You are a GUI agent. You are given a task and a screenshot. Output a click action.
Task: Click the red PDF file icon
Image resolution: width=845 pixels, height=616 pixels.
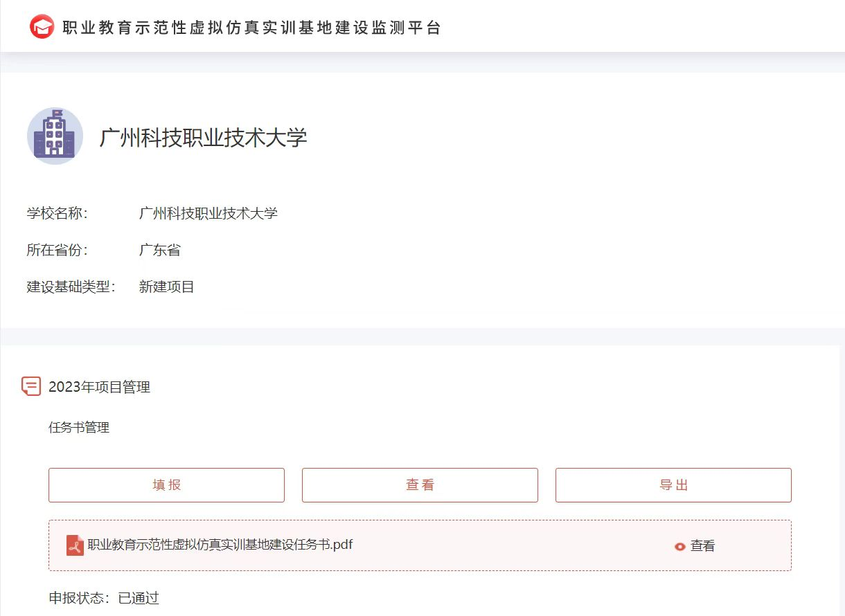point(75,545)
